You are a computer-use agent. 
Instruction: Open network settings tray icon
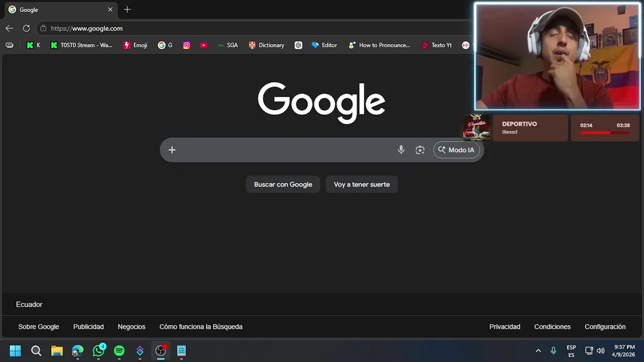pos(589,350)
